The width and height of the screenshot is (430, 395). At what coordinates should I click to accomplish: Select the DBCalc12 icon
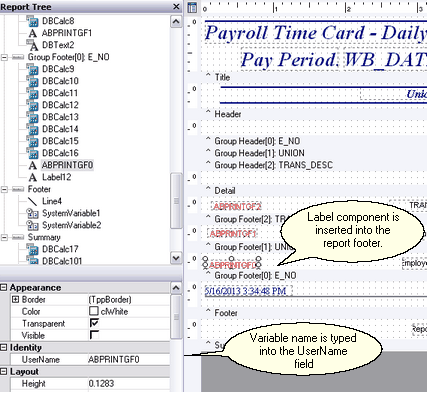click(x=33, y=105)
